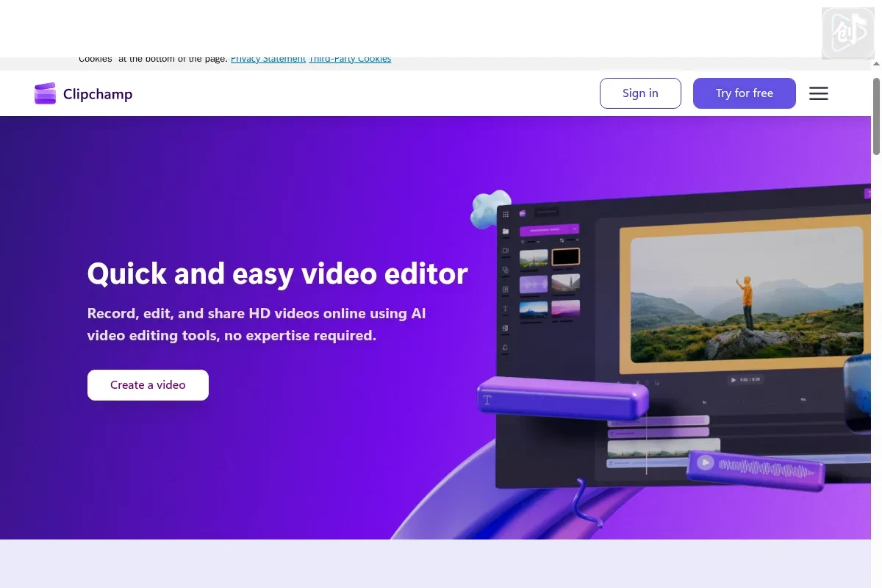Screen dimensions: 882x588
Task: Select the orange-outlined dark media thumbnail
Action: (565, 257)
